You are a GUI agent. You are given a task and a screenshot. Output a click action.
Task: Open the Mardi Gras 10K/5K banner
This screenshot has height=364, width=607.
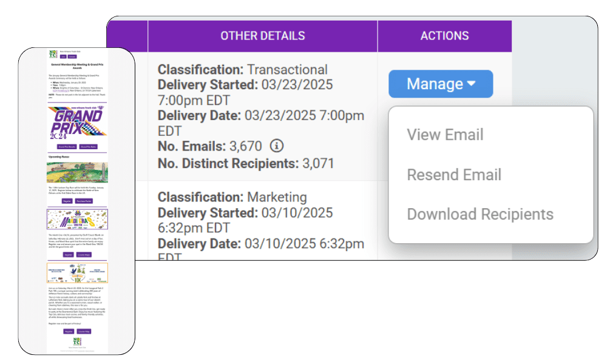(77, 220)
